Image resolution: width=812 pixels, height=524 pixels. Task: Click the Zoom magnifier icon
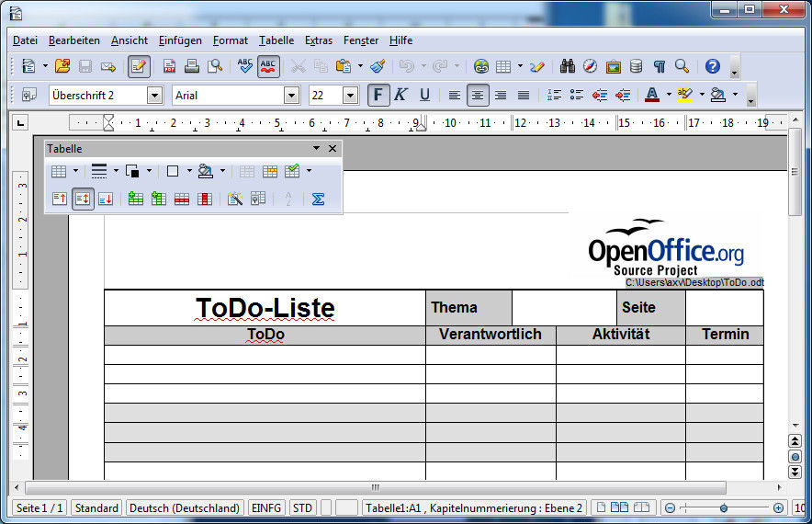(682, 66)
